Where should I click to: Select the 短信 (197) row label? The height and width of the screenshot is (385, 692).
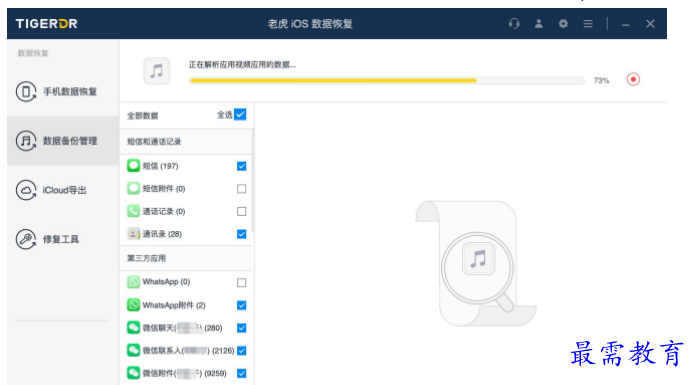(160, 166)
